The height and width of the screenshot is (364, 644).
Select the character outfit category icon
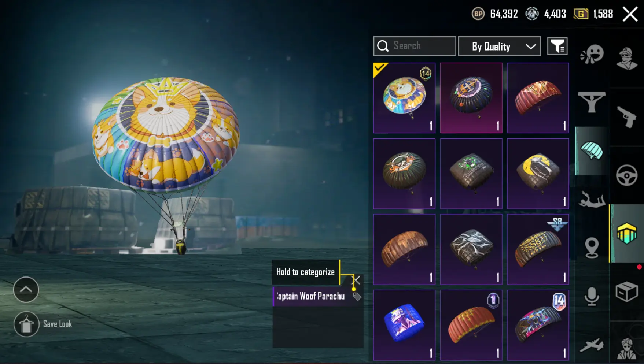(626, 58)
